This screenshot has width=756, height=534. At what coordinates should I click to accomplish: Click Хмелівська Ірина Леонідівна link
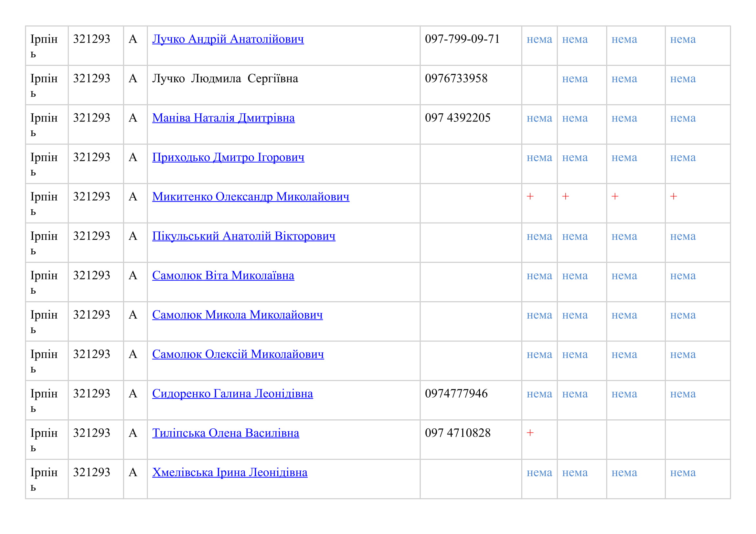pos(229,473)
